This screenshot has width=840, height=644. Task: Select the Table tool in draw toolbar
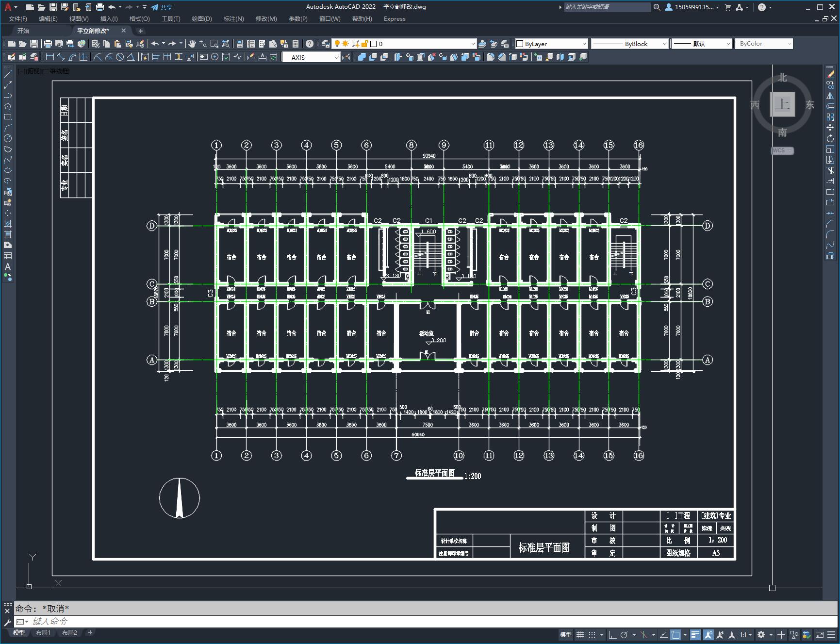(x=8, y=256)
